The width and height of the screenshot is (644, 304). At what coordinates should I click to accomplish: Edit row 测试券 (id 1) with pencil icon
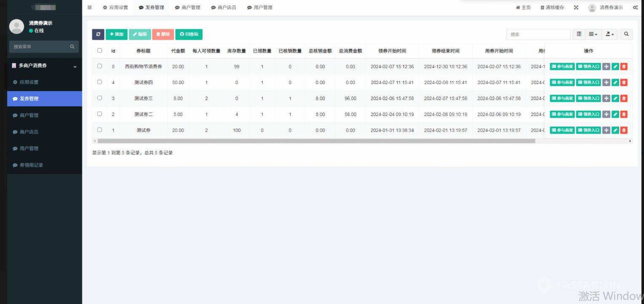pos(615,130)
